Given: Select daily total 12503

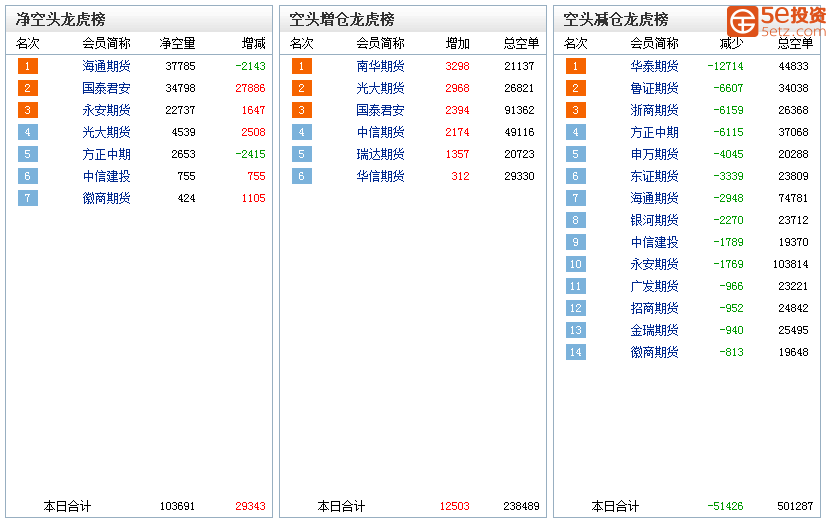Looking at the screenshot, I should pyautogui.click(x=455, y=506).
